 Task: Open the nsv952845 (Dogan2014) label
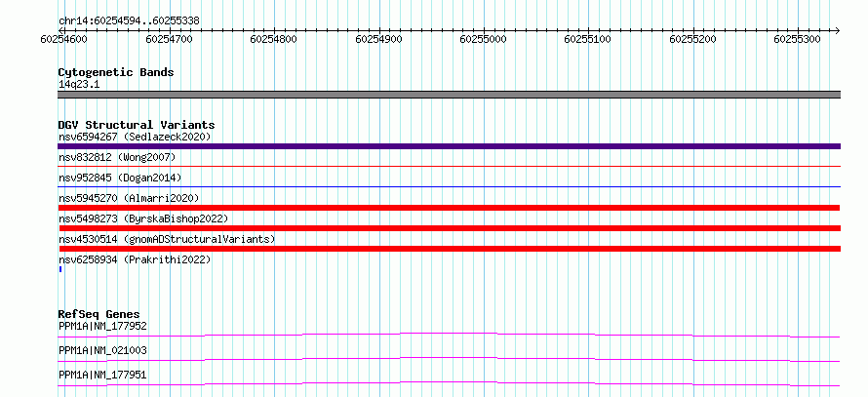coord(120,178)
